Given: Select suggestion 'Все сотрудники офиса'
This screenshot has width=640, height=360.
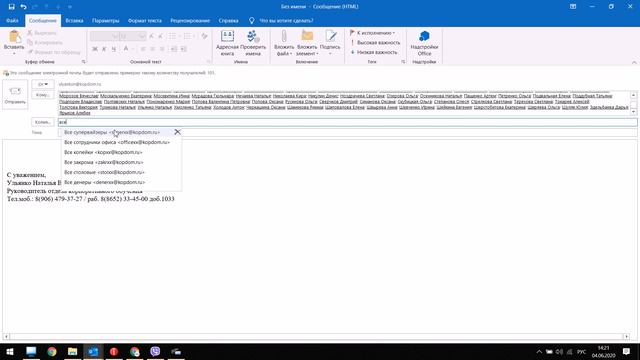Looking at the screenshot, I should point(121,142).
